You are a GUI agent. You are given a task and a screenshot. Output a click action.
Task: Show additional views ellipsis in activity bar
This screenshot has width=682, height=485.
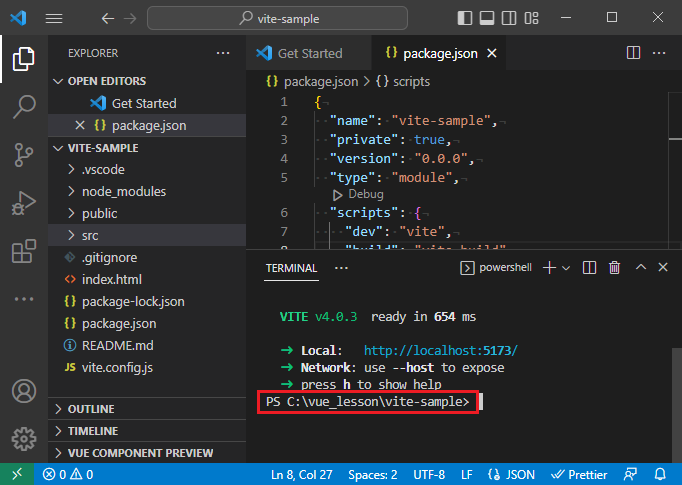pos(23,299)
